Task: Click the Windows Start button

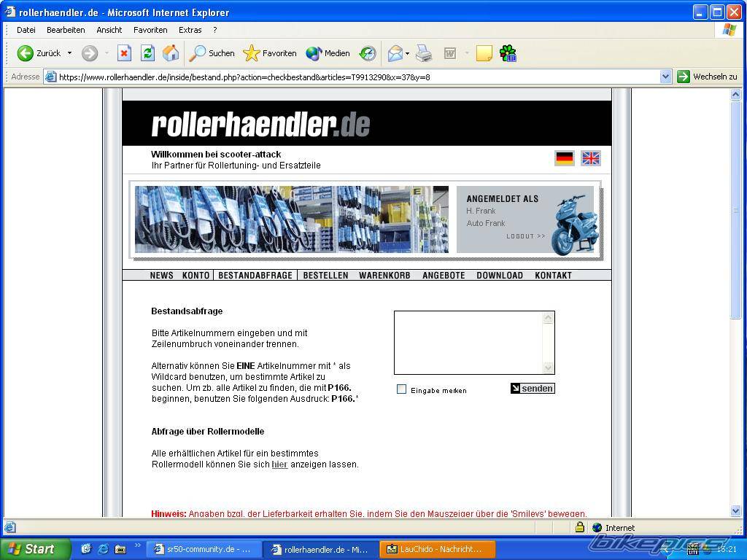Action: click(x=35, y=549)
